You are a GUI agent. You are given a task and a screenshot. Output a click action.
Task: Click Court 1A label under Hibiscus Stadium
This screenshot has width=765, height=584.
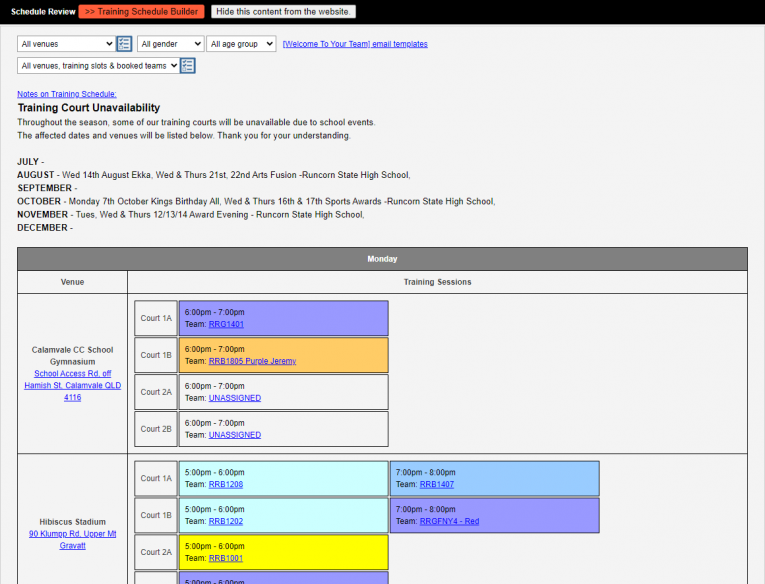(156, 479)
